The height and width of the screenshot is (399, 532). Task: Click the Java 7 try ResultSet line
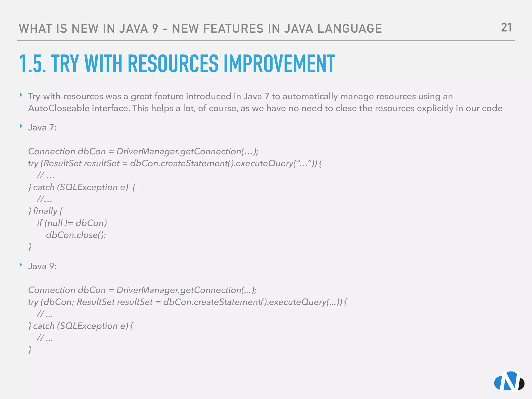175,163
